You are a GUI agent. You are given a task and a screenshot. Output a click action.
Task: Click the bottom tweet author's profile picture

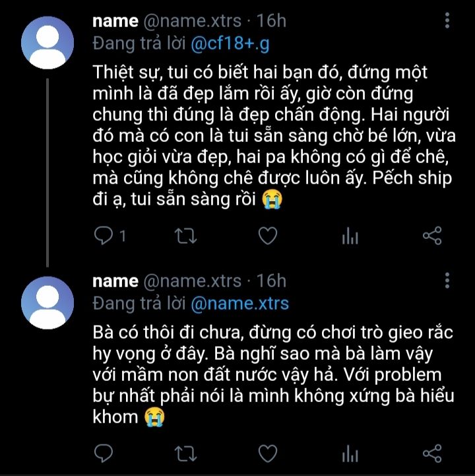pyautogui.click(x=47, y=303)
